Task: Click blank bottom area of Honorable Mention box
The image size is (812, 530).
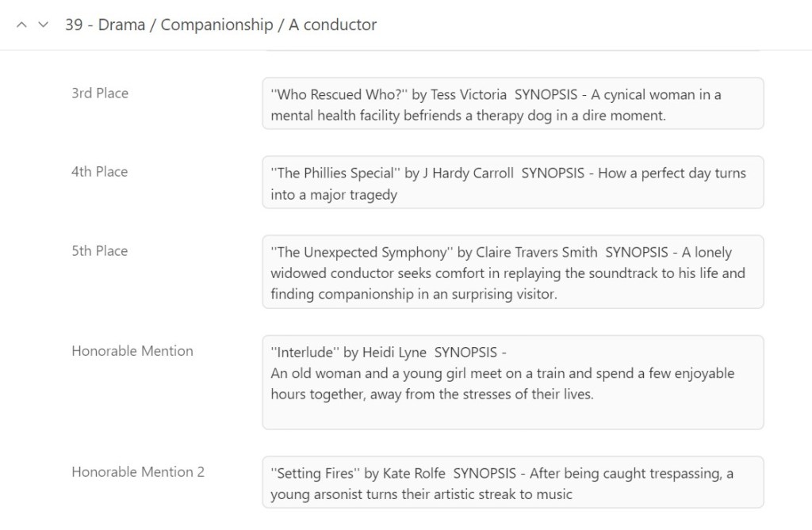Action: pos(512,415)
